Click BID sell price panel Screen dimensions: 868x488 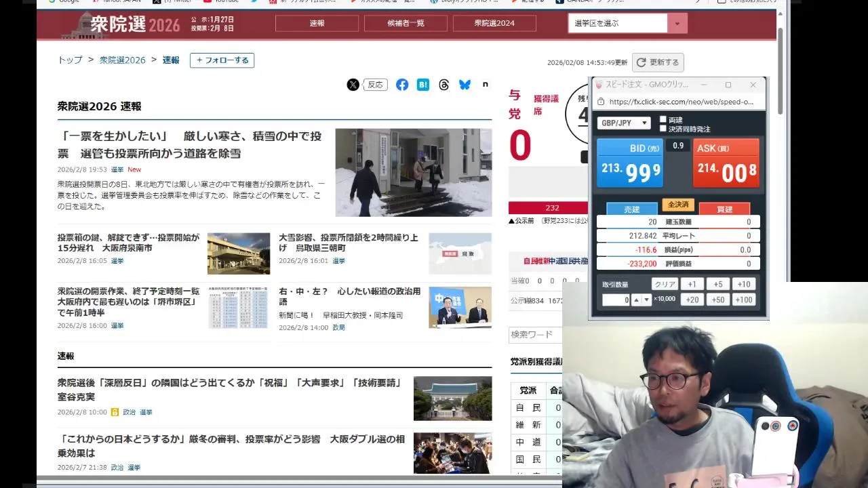click(630, 163)
